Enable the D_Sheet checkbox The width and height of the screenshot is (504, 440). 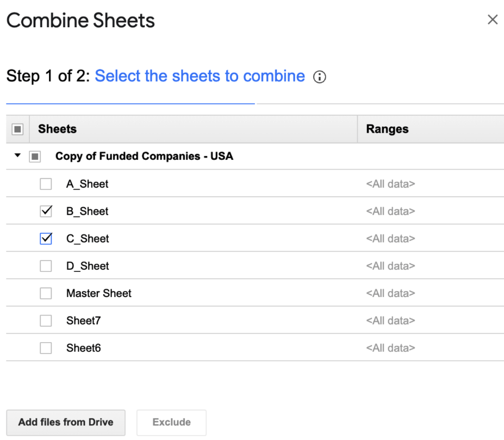coord(46,265)
